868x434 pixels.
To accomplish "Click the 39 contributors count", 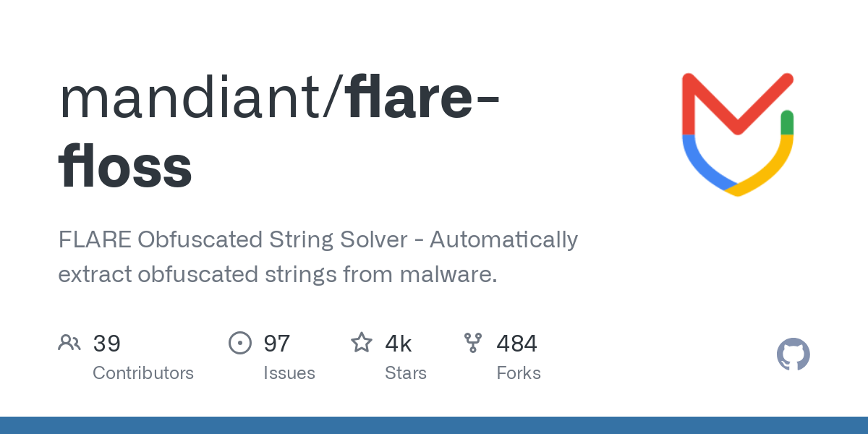I will coord(106,344).
